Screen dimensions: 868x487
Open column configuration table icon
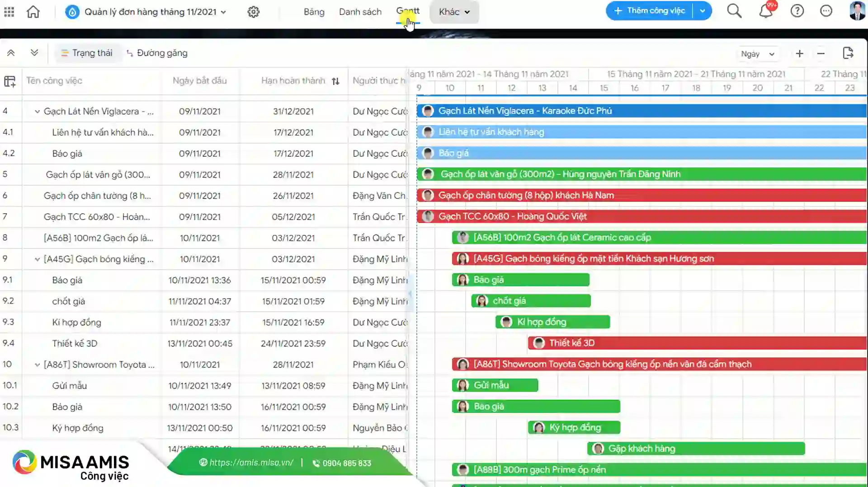pos(10,81)
